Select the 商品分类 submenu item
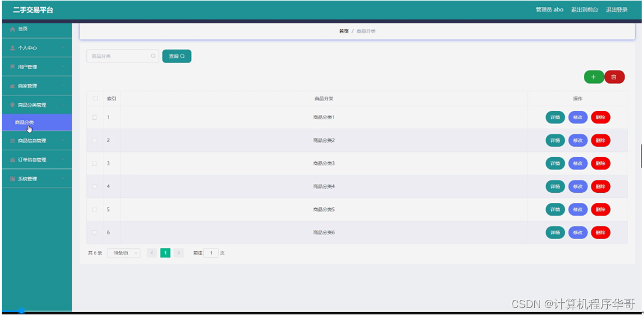Screen dimensions: 644x315 pos(37,122)
